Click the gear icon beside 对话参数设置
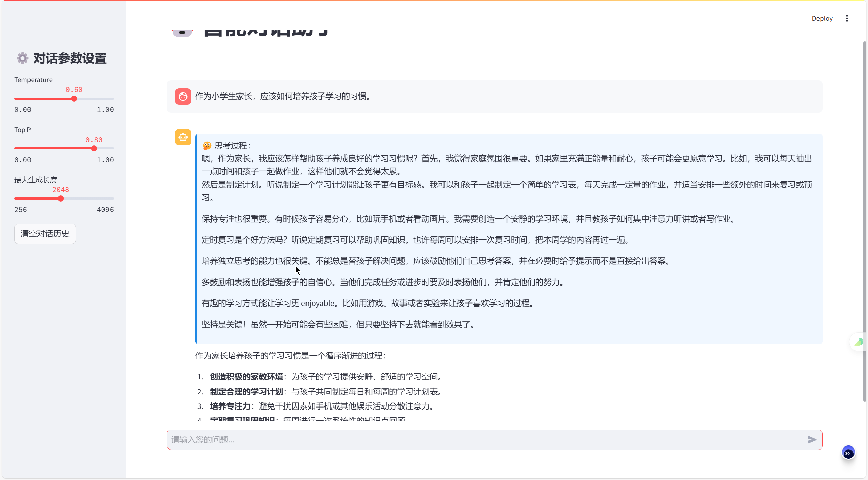Viewport: 868px width, 480px height. coord(22,58)
